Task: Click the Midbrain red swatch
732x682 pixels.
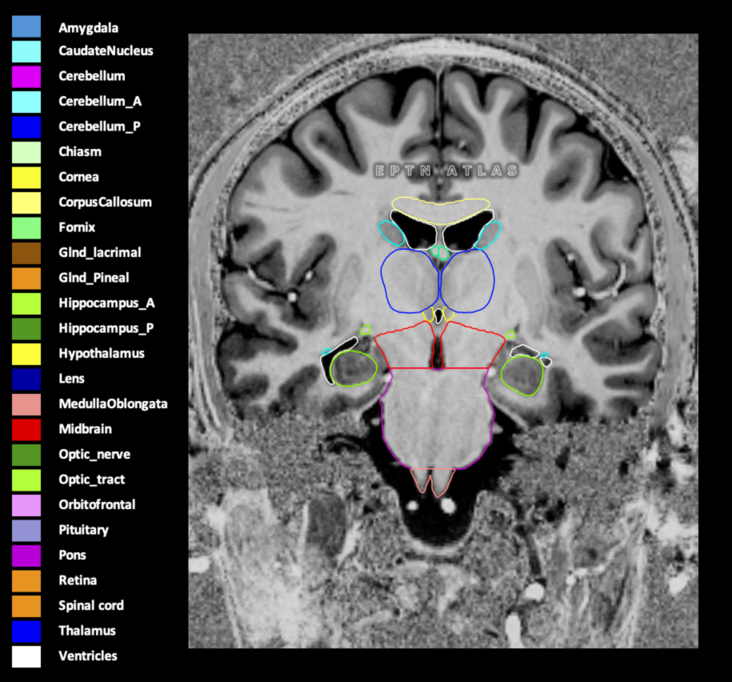Action: pyautogui.click(x=26, y=429)
